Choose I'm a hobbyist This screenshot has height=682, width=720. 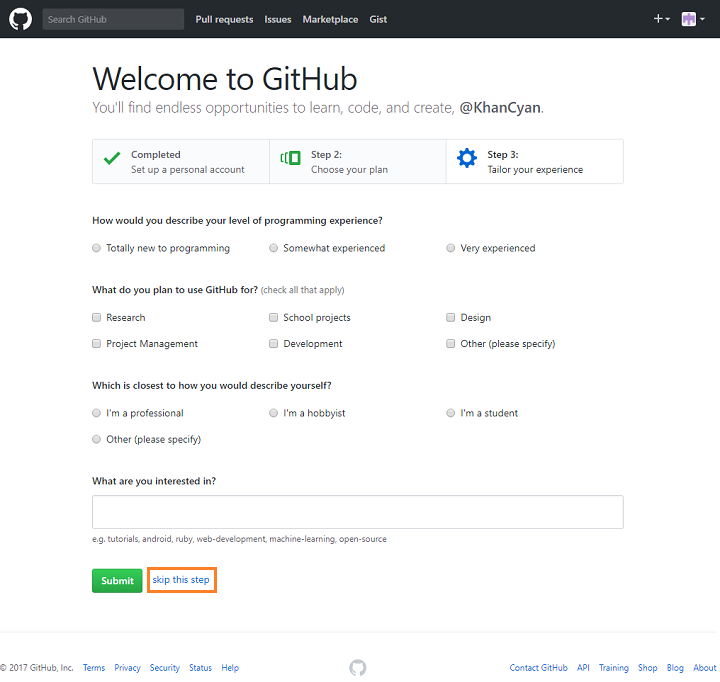point(274,413)
